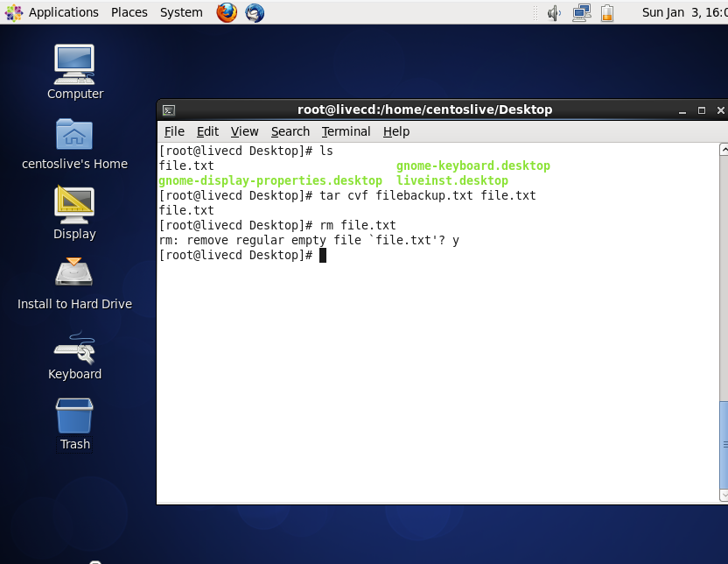This screenshot has height=564, width=728.
Task: Open the Keyboard desktop icon
Action: click(74, 355)
